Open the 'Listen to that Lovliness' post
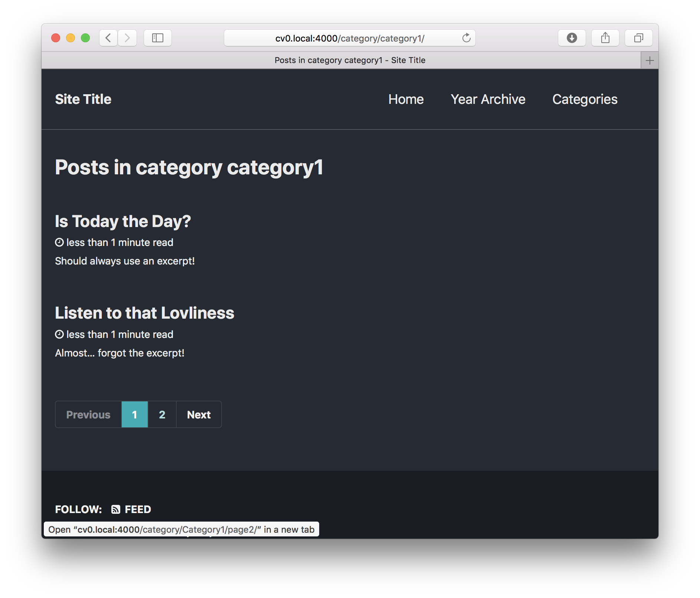700x598 pixels. pyautogui.click(x=145, y=313)
